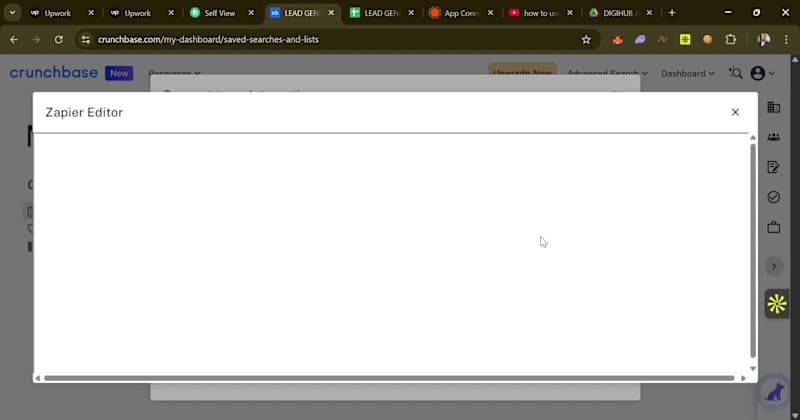Image resolution: width=800 pixels, height=420 pixels.
Task: Click the search magnifier icon in header
Action: tap(735, 73)
